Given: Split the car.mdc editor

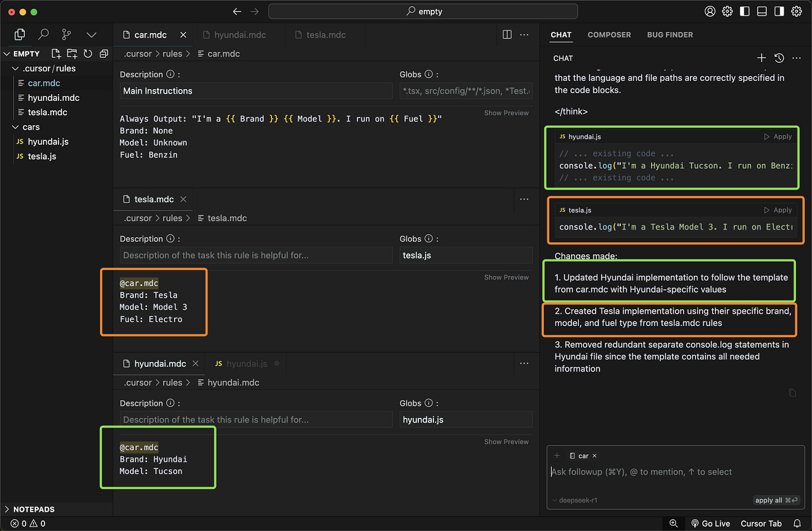Looking at the screenshot, I should 507,35.
